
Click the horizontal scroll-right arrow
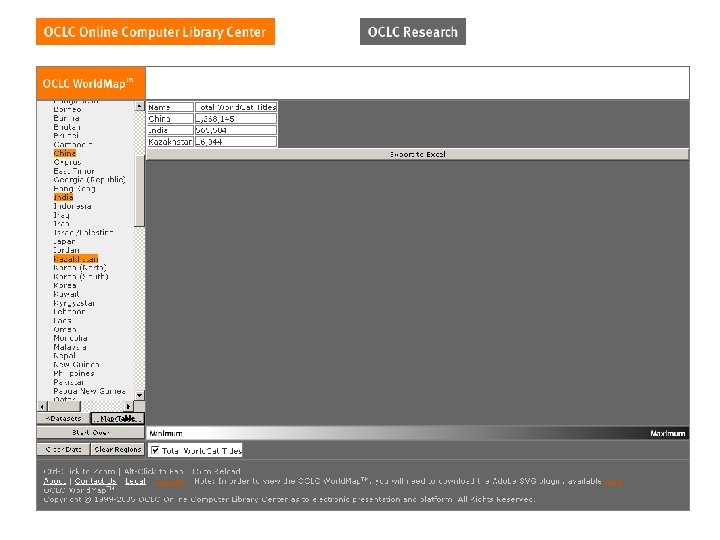click(x=129, y=406)
